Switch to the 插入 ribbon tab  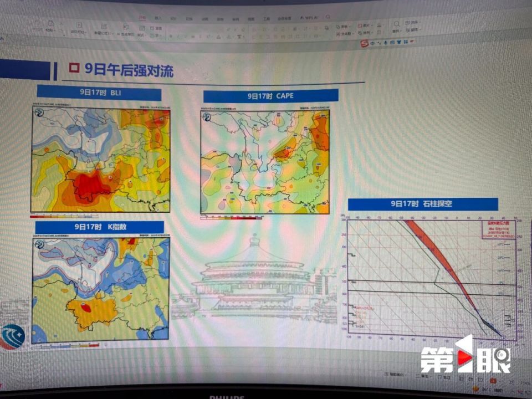click(x=158, y=18)
